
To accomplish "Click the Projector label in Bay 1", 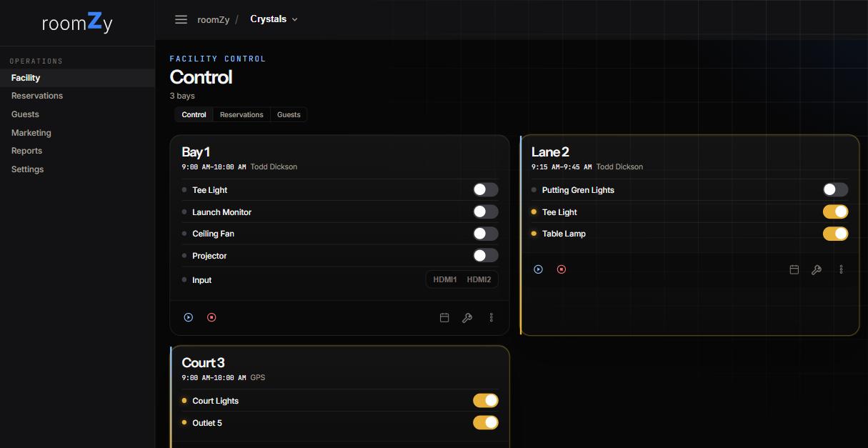I will coord(210,256).
